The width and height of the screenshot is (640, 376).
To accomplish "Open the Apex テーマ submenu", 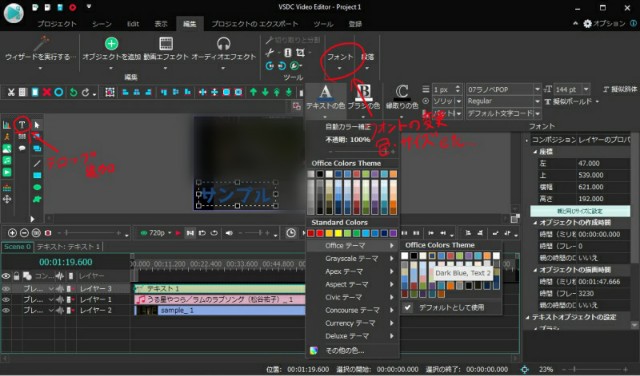I will tap(352, 271).
